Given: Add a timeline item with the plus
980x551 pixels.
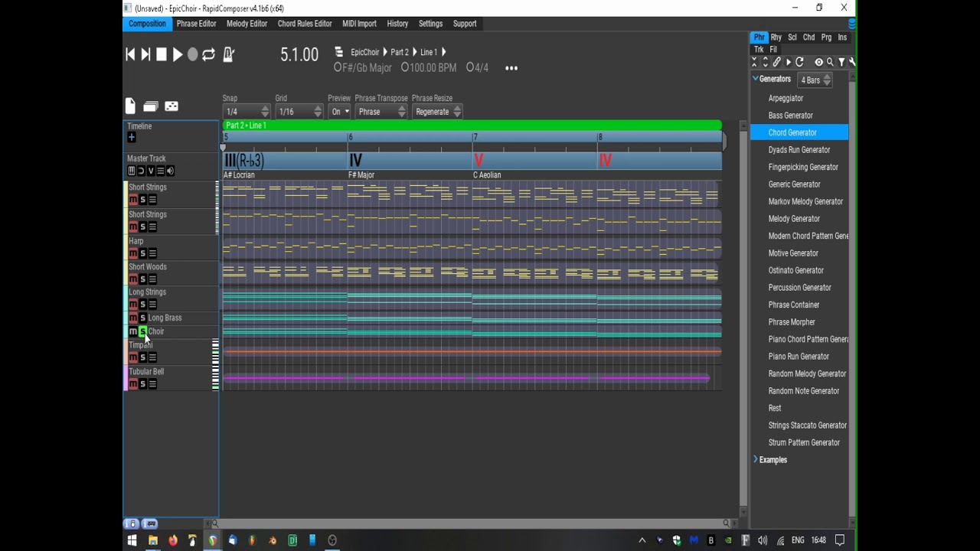Looking at the screenshot, I should point(132,138).
